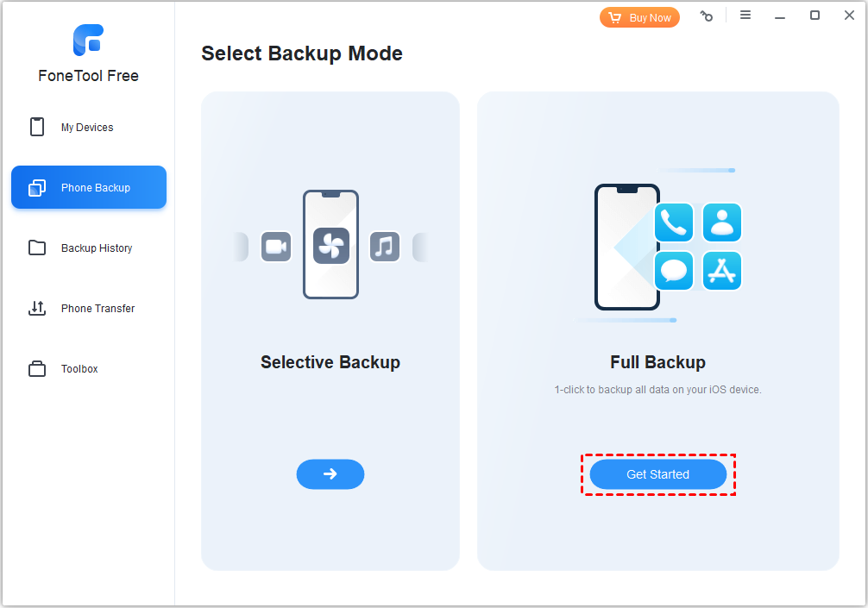
Task: Click the Toolbox briefcase icon
Action: (37, 369)
